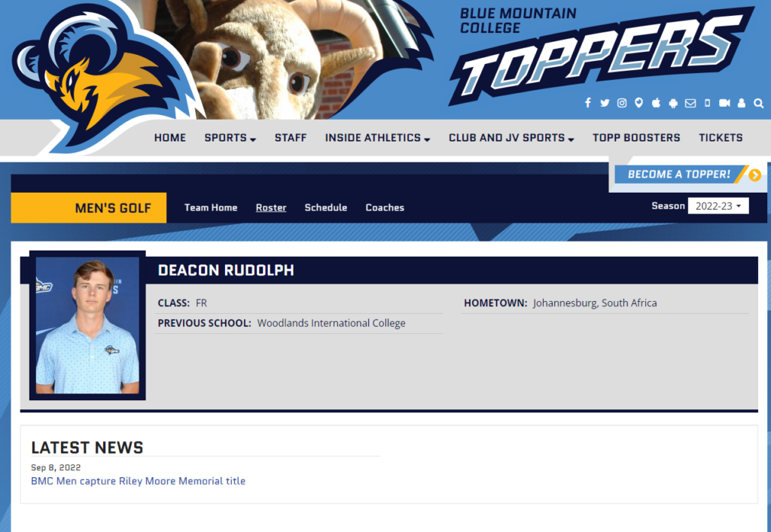Click the Latest News heading
This screenshot has height=532, width=771.
coord(87,448)
